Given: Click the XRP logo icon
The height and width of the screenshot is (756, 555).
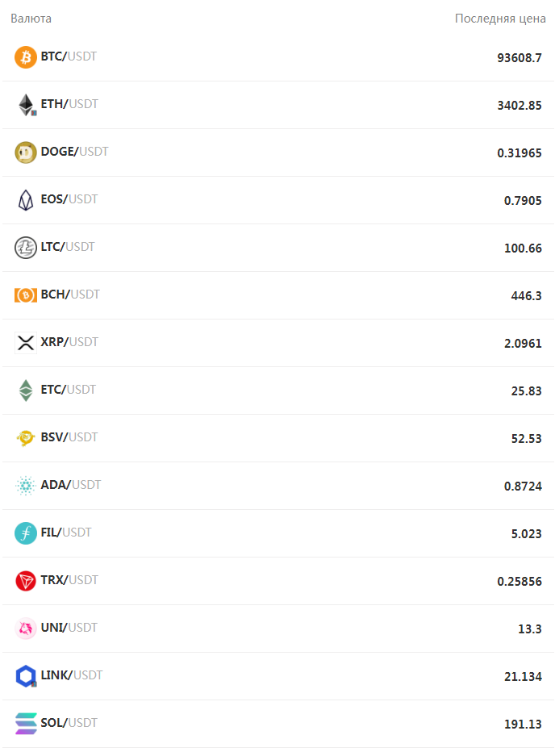Looking at the screenshot, I should (26, 343).
